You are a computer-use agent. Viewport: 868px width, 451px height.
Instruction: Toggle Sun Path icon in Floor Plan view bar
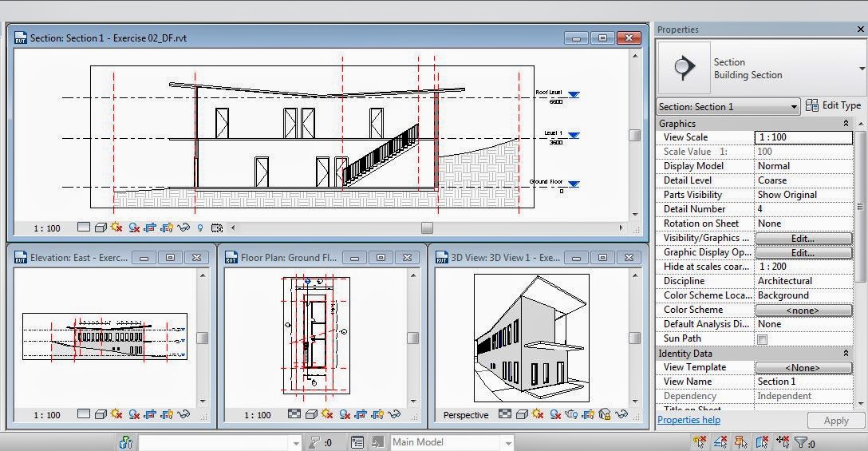pos(327,413)
